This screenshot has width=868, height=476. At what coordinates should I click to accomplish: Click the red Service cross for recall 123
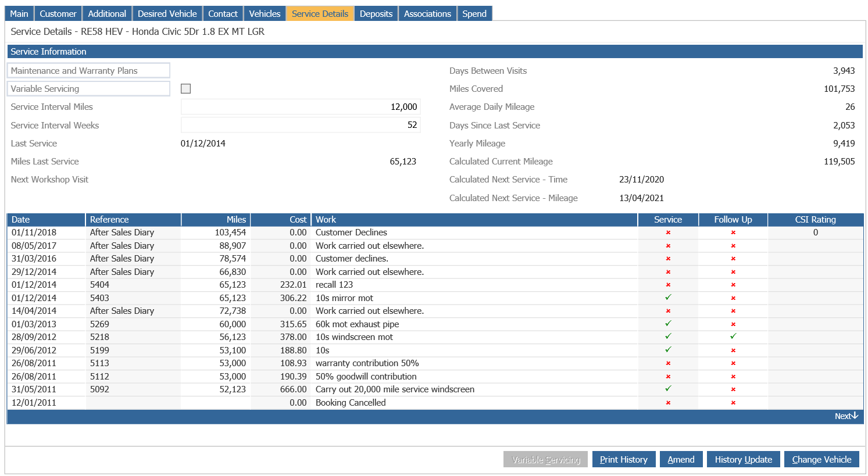click(x=667, y=285)
